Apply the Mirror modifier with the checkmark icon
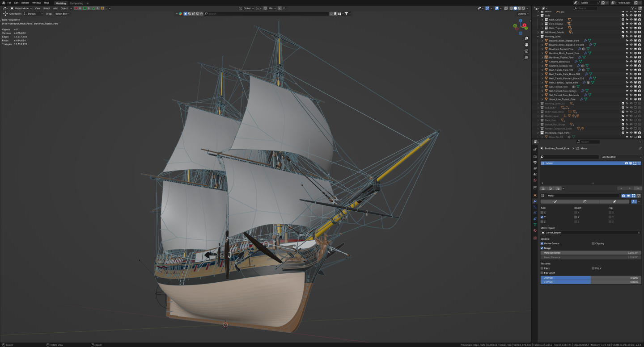The image size is (644, 347). [x=555, y=201]
